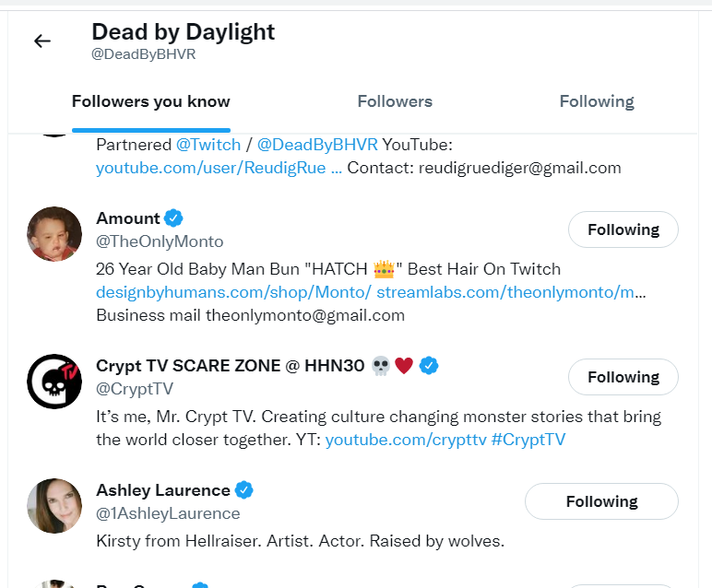The height and width of the screenshot is (588, 712).
Task: Open streamlabs.com/theonlymonto link
Action: (511, 292)
